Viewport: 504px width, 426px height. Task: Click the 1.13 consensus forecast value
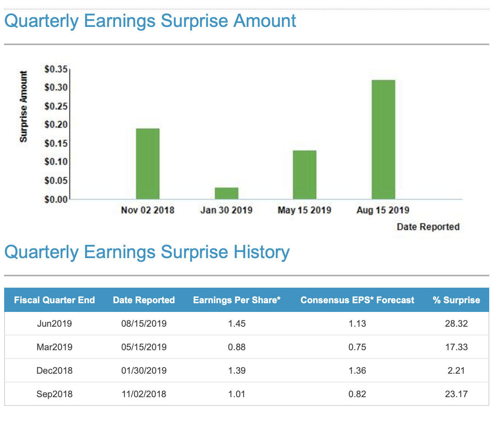click(x=357, y=324)
